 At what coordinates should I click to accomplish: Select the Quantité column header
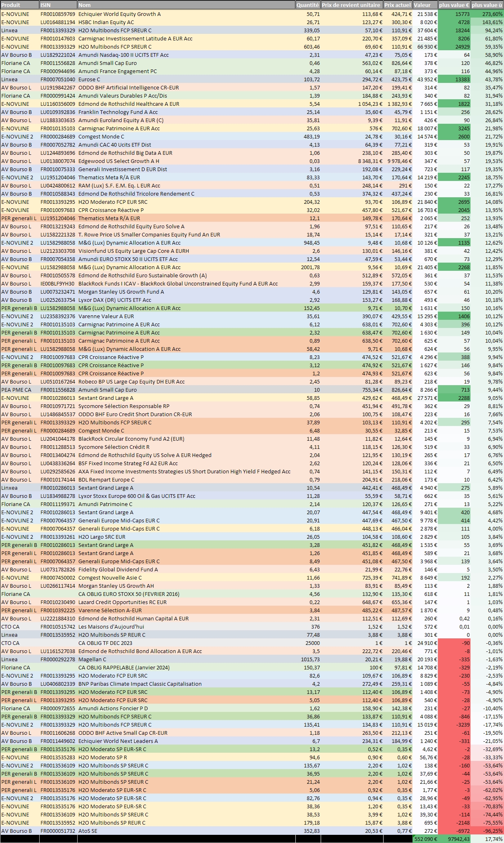(x=308, y=5)
